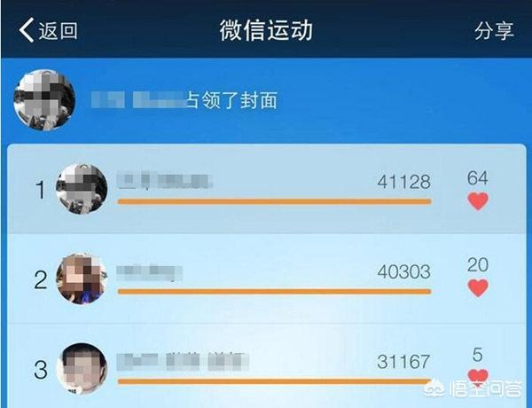The width and height of the screenshot is (532, 408).
Task: Select orange progress bar of rank 1
Action: click(x=275, y=201)
